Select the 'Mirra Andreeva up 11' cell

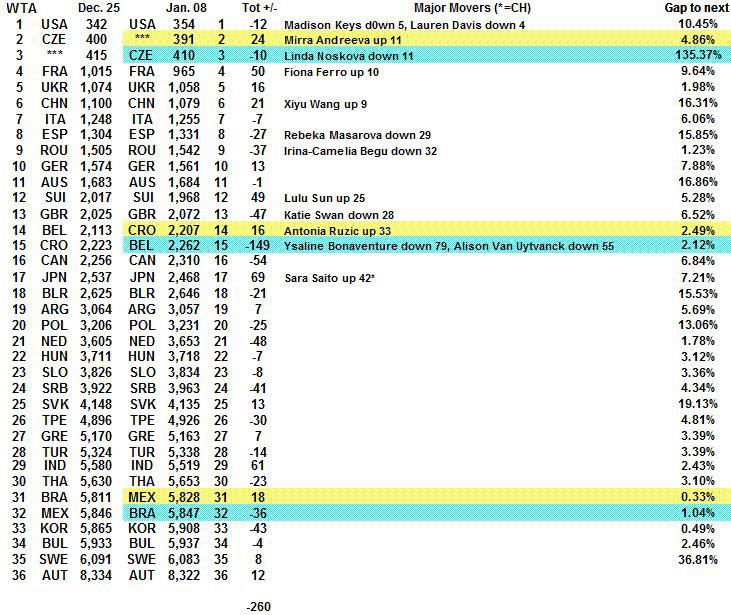pos(341,39)
